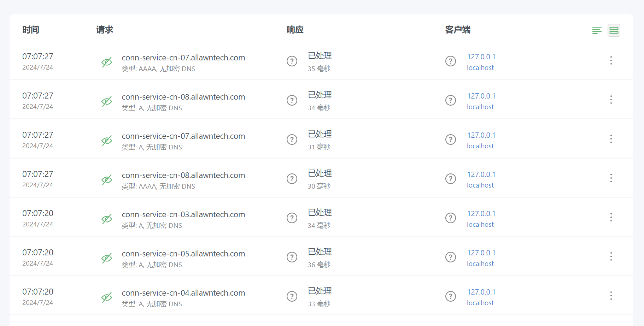
Task: Click 07:07:27 timestamp in cn-07 AAAA row
Action: 38,57
